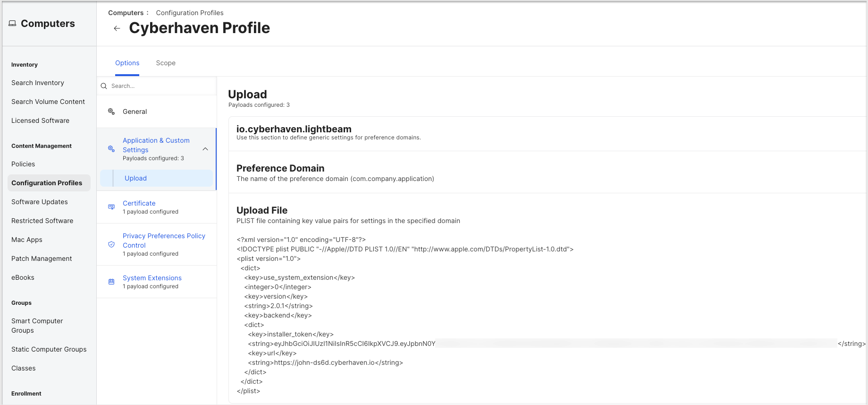Open Patch Management section
The image size is (868, 405).
[x=42, y=259]
